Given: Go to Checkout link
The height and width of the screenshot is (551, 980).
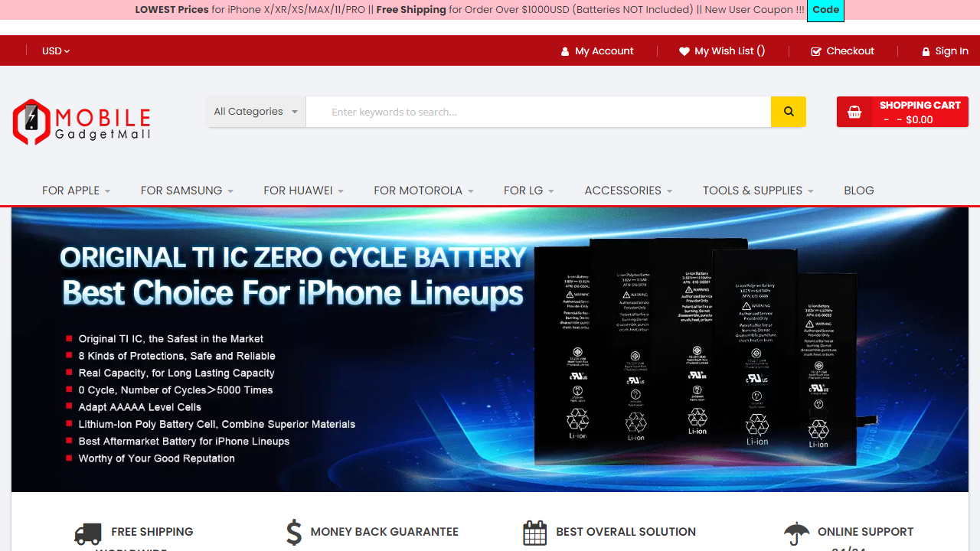Looking at the screenshot, I should pos(850,51).
